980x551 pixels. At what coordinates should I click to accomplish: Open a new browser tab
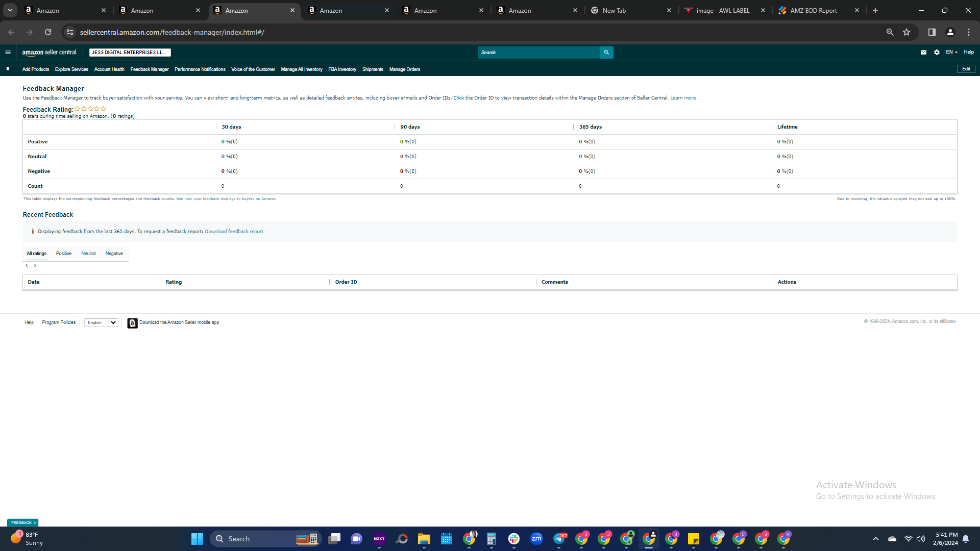pos(875,10)
